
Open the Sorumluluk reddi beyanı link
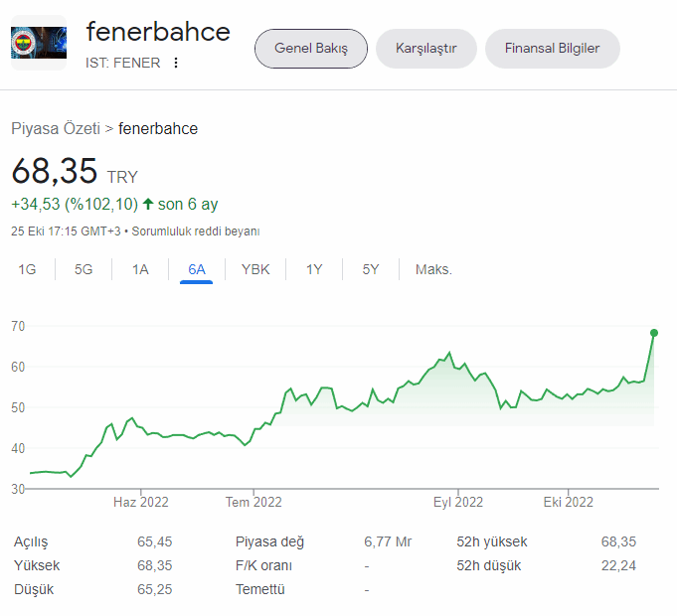coord(196,231)
